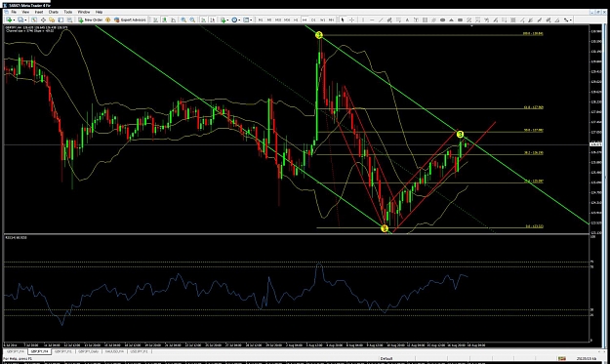This screenshot has height=364, width=610.
Task: Switch to the XAUUSD,H4 chart tab
Action: (114, 351)
